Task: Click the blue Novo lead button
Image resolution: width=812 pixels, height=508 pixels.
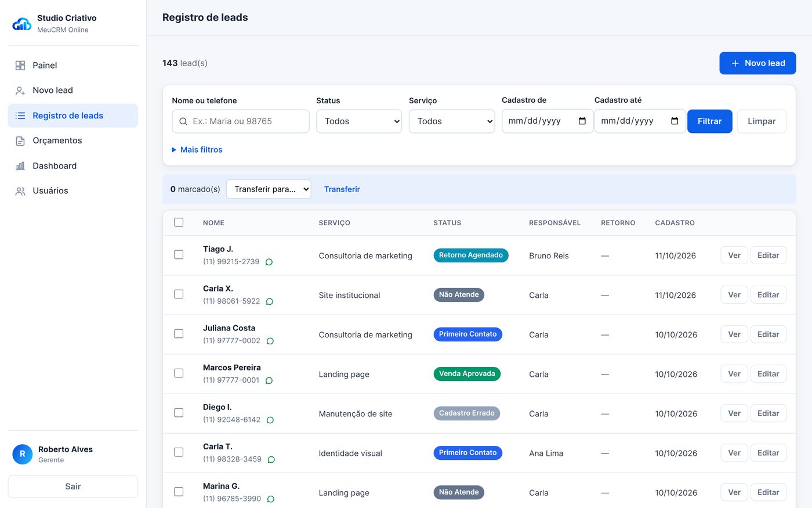Action: point(757,63)
